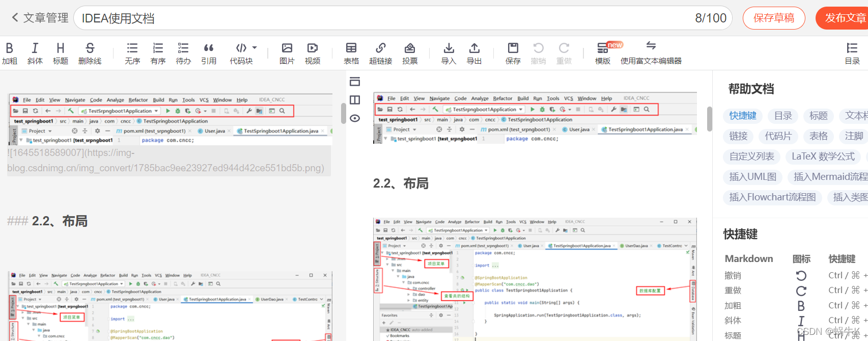This screenshot has height=341, width=868.
Task: Open the 插入Flowchart流程图 help tag
Action: pos(772,197)
